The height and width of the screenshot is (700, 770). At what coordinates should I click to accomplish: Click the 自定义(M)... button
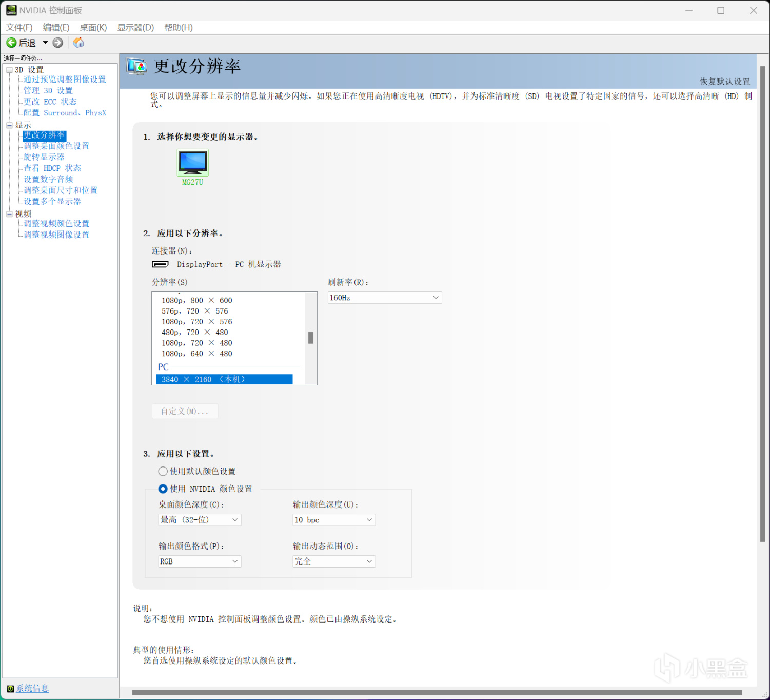[185, 411]
